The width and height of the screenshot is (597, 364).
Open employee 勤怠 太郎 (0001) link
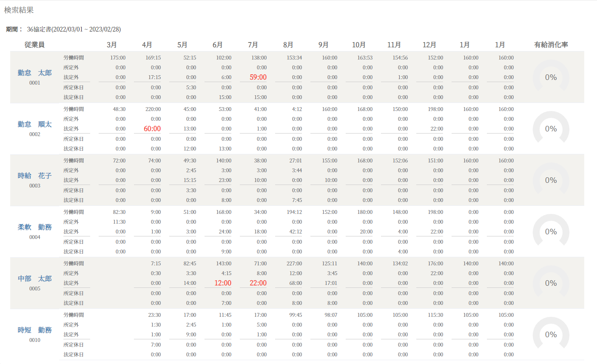point(34,73)
